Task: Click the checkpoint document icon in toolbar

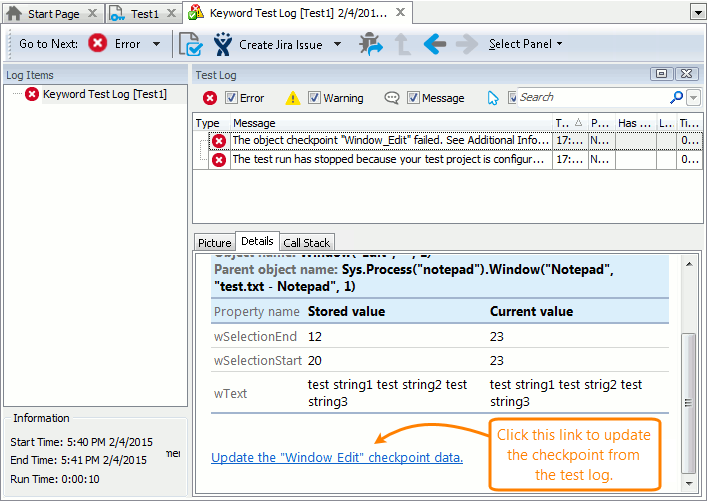Action: [x=189, y=44]
